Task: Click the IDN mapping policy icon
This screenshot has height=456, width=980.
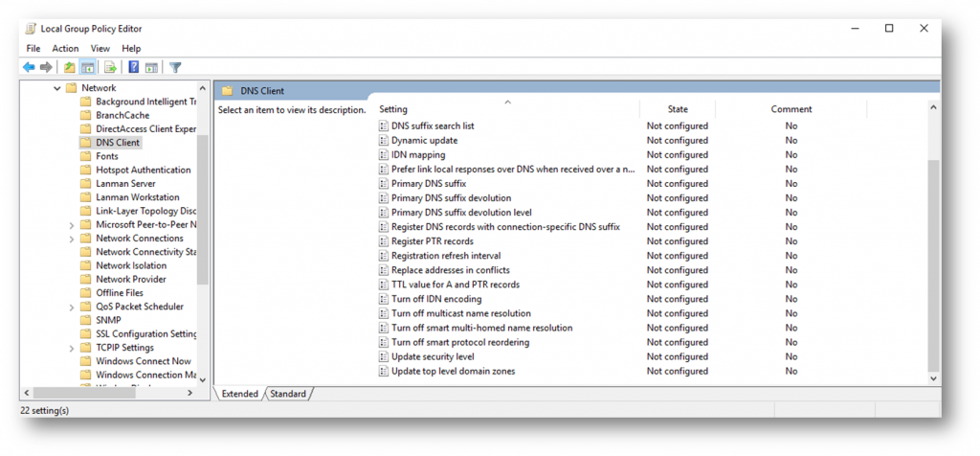Action: click(384, 155)
